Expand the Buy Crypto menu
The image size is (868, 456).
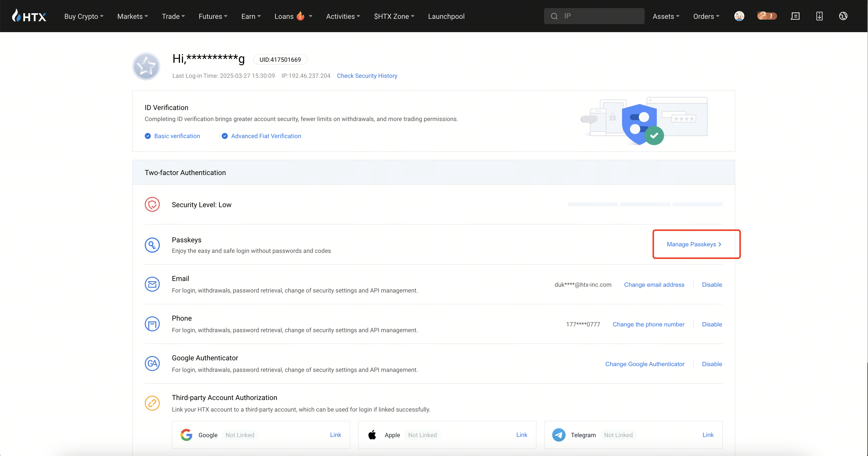(x=84, y=16)
